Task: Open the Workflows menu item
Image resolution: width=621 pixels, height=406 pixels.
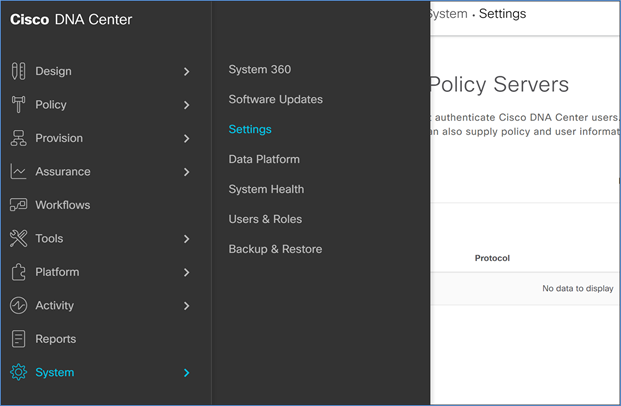Action: 63,205
